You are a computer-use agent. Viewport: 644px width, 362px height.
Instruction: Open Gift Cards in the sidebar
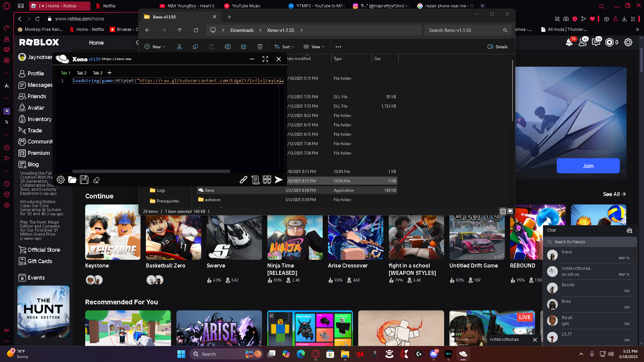35,261
